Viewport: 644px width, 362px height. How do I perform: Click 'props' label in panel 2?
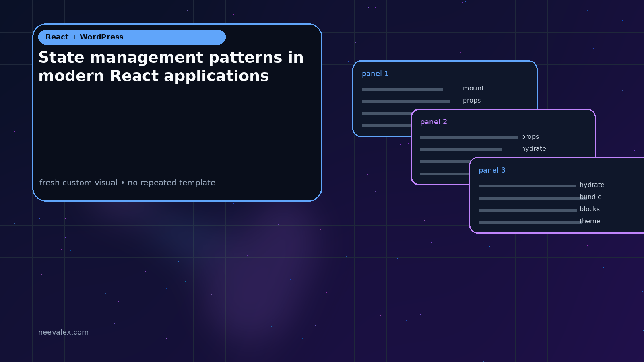click(530, 137)
